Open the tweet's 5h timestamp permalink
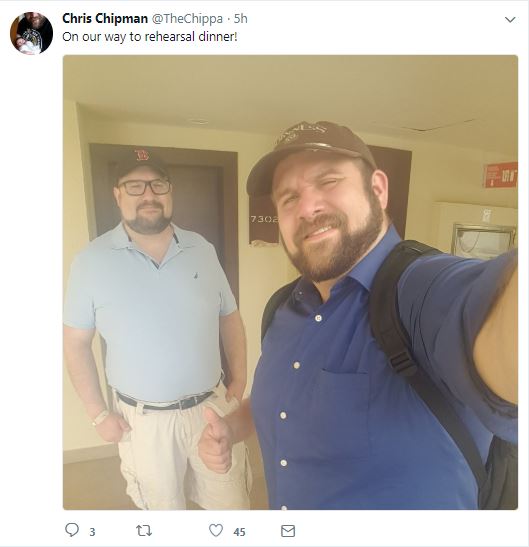Image resolution: width=529 pixels, height=547 pixels. coord(241,18)
